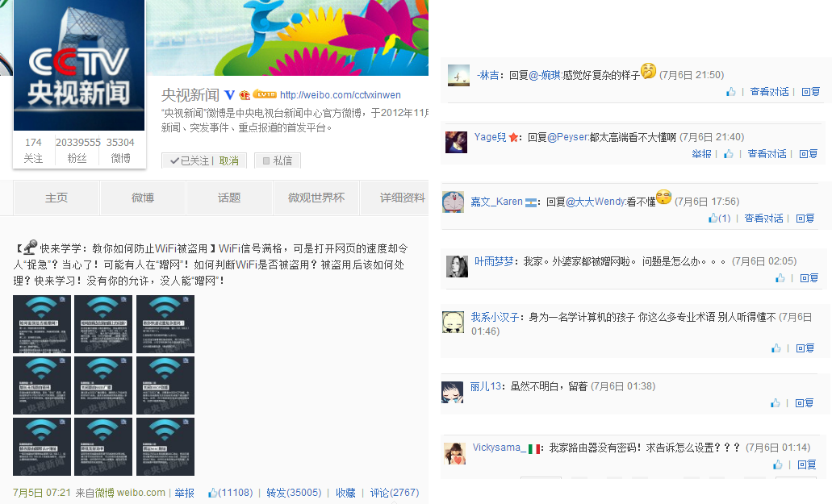
Task: Like the post with 11108 likes
Action: tap(230, 493)
